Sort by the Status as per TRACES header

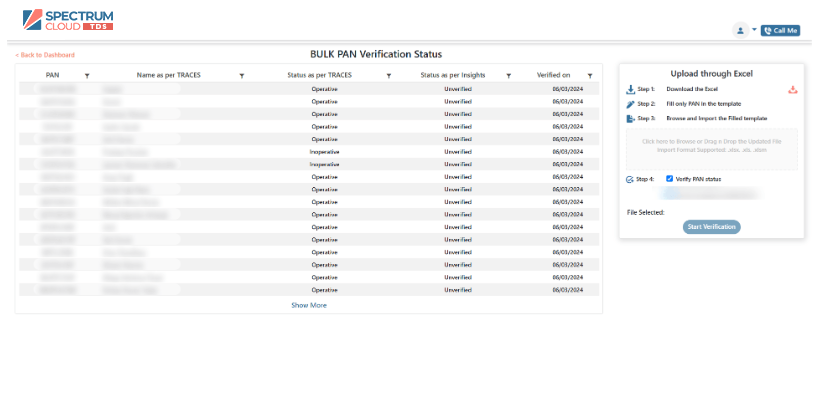point(318,75)
